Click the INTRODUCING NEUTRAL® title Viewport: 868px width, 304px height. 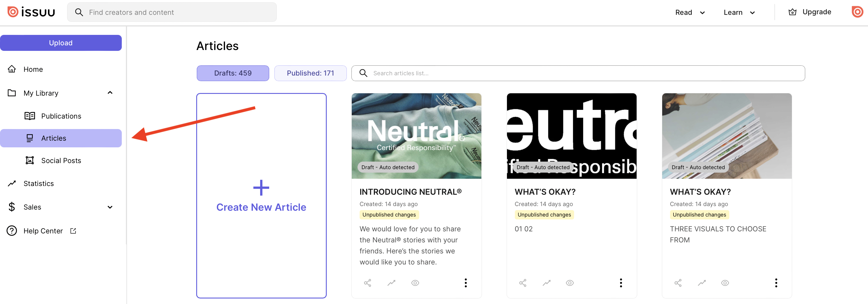410,192
